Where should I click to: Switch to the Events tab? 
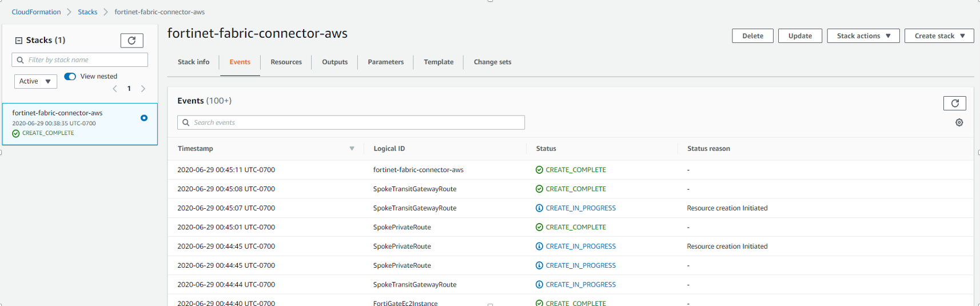pyautogui.click(x=240, y=62)
